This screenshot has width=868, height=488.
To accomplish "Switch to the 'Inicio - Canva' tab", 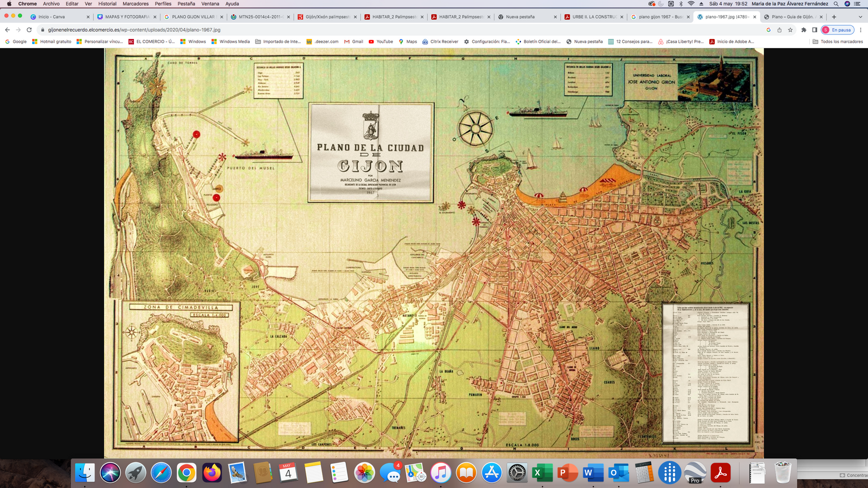I will tap(55, 17).
